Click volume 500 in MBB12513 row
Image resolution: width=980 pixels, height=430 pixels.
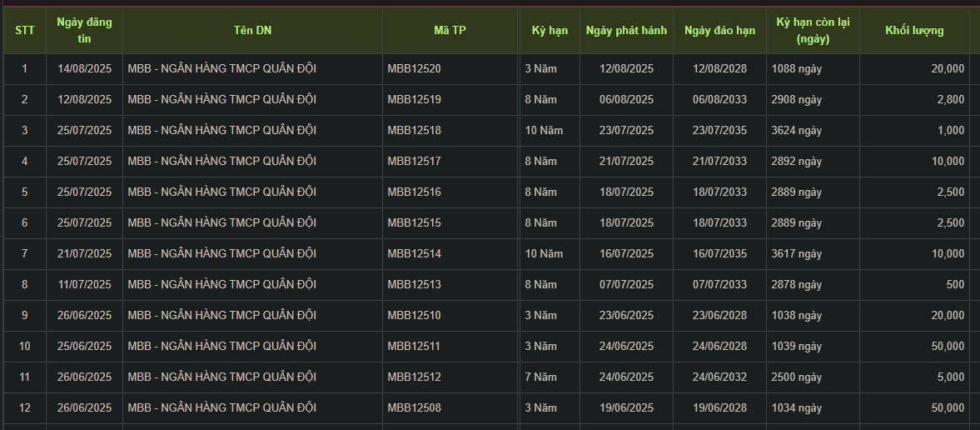(955, 284)
